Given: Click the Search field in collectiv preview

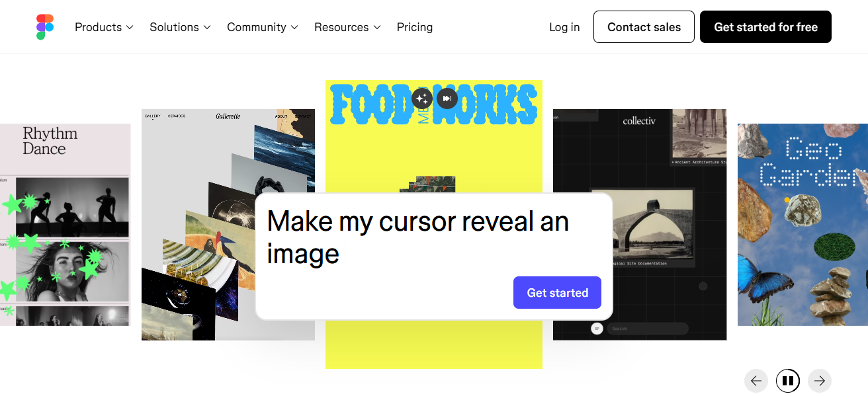Looking at the screenshot, I should coord(647,329).
